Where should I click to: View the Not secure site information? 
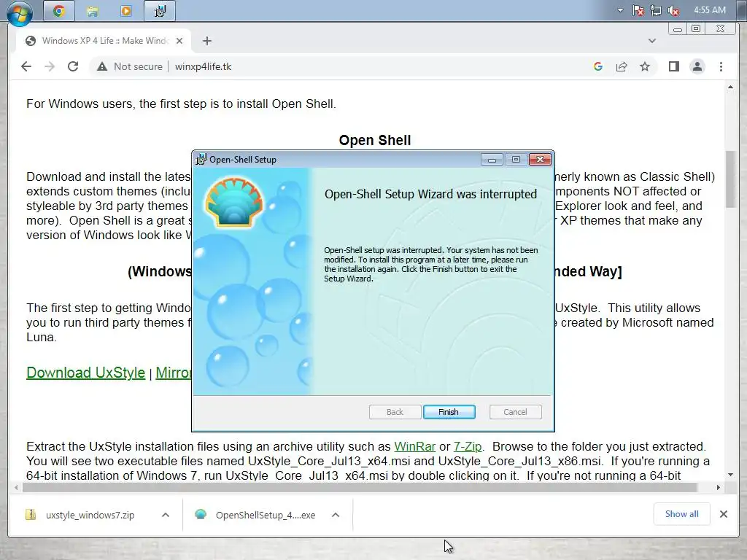130,66
